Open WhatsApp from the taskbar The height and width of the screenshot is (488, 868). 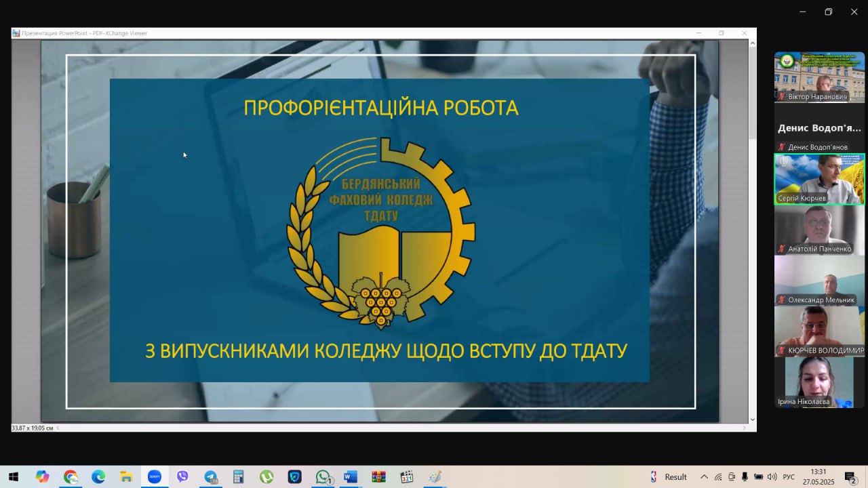click(x=323, y=476)
